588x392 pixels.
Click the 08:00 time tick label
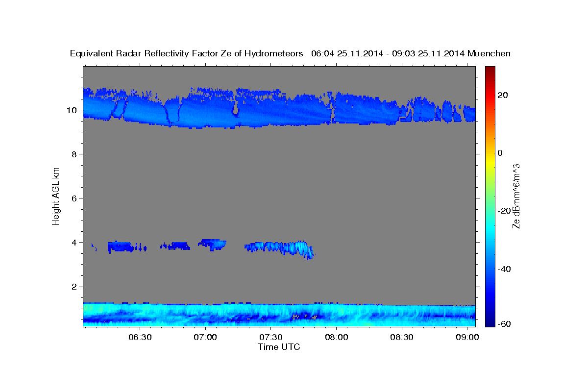[336, 337]
